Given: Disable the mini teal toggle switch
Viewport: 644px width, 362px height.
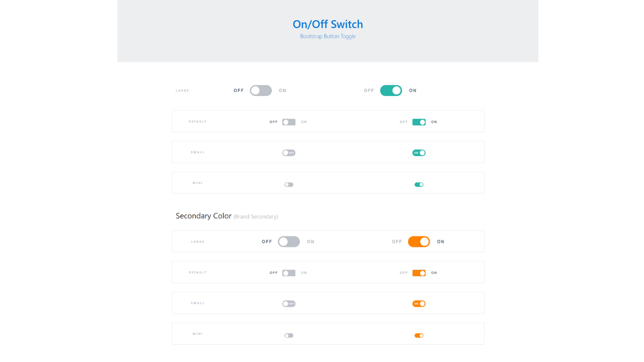Looking at the screenshot, I should point(419,184).
